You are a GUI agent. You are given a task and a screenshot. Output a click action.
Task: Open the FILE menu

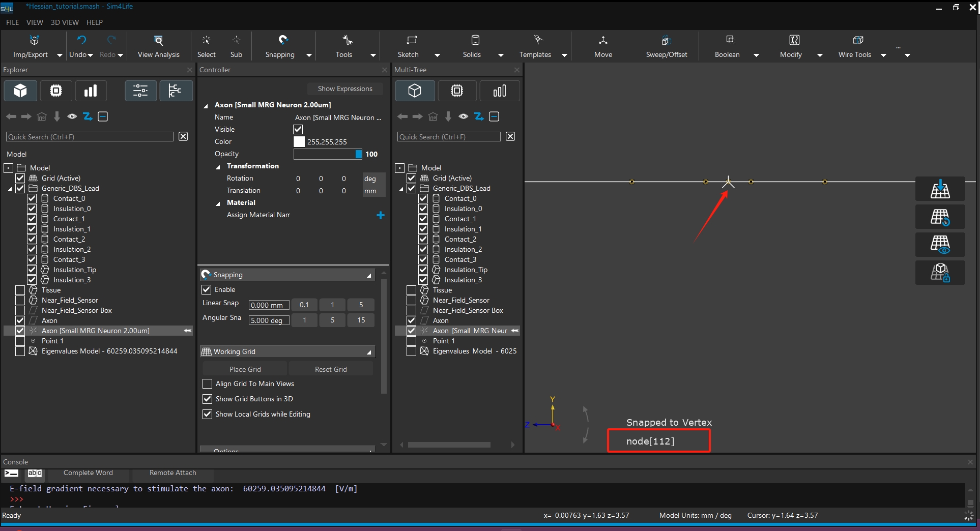click(12, 22)
